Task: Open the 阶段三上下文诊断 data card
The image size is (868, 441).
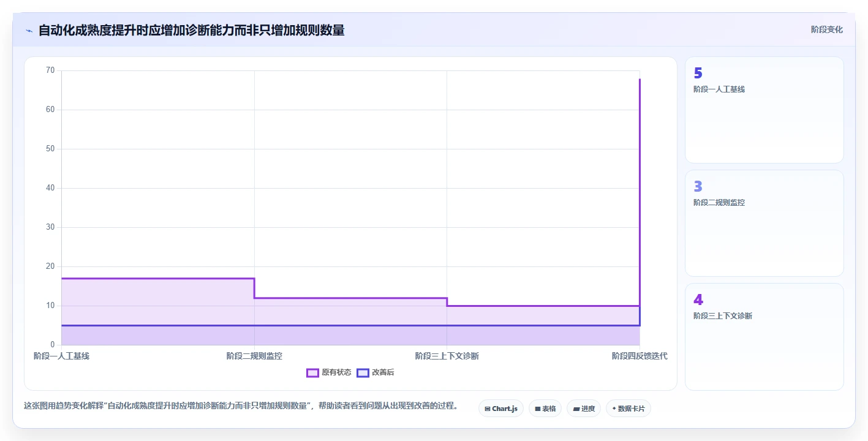Action: pos(764,337)
